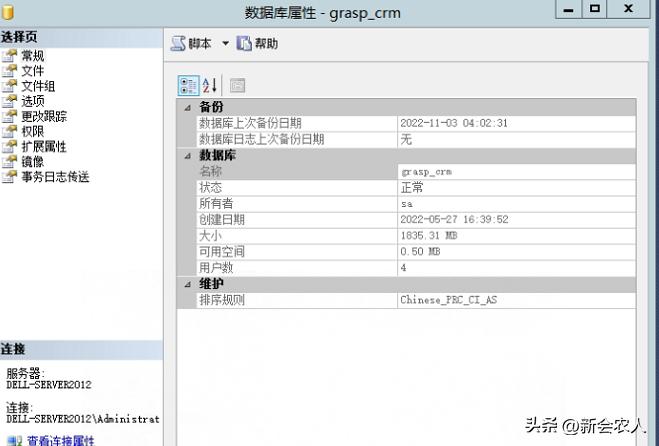The width and height of the screenshot is (659, 446).
Task: Select the 文件 page
Action: click(33, 71)
